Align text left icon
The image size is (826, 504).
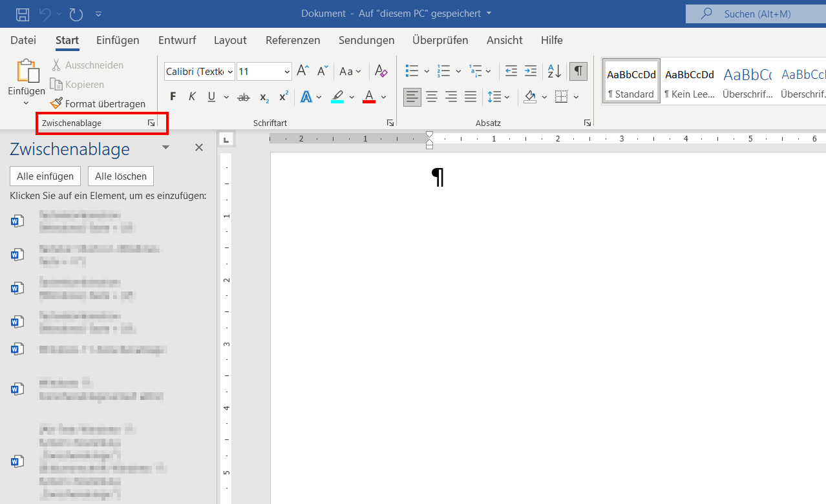click(x=412, y=97)
